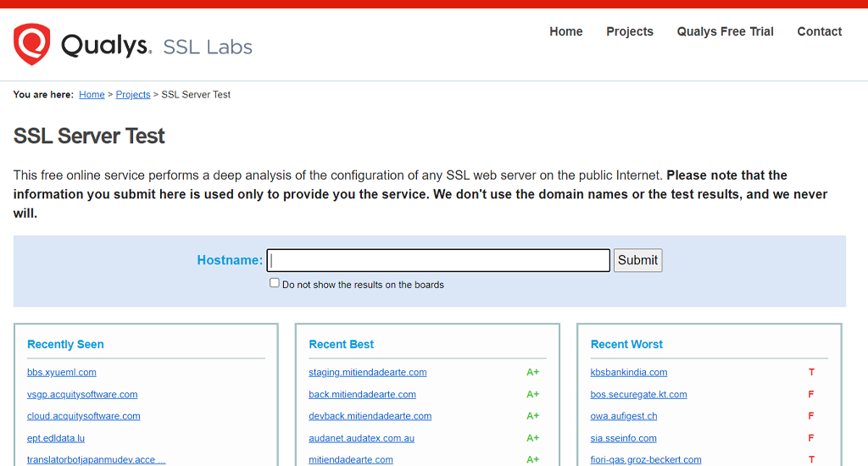
Task: Enable 'Do not show the results' checkbox
Action: [274, 283]
